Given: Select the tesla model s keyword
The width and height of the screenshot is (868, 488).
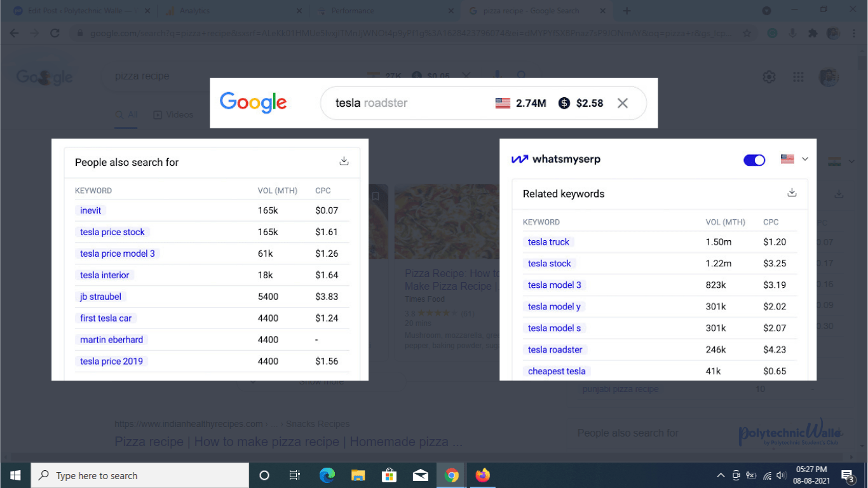Looking at the screenshot, I should [554, 329].
